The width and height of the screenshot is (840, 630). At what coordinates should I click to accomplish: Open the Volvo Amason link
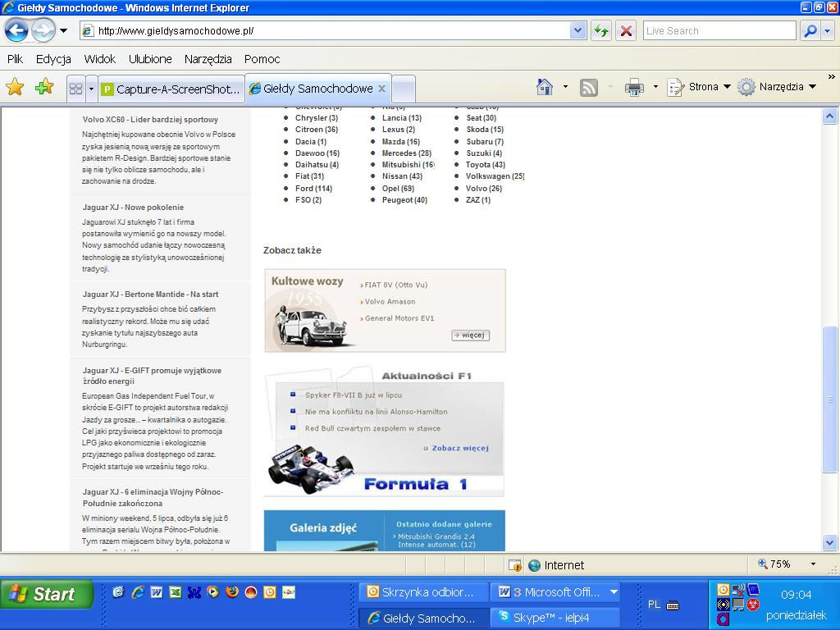pos(390,302)
